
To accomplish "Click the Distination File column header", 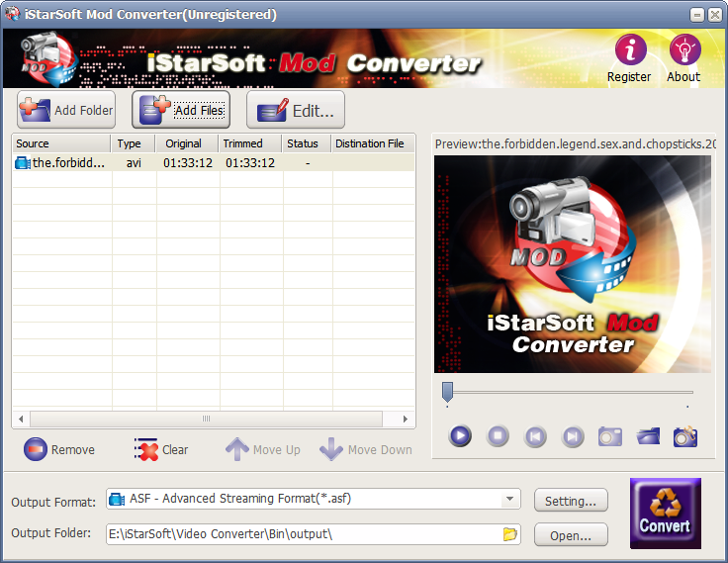I will point(373,143).
